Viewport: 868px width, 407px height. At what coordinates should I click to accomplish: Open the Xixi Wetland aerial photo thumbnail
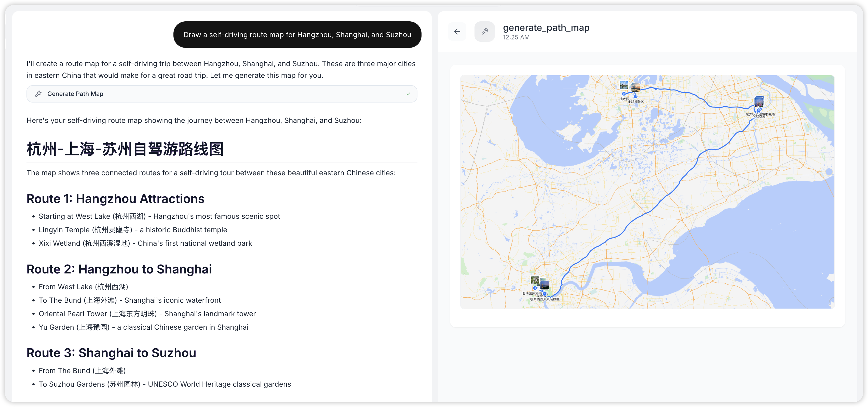pyautogui.click(x=535, y=280)
